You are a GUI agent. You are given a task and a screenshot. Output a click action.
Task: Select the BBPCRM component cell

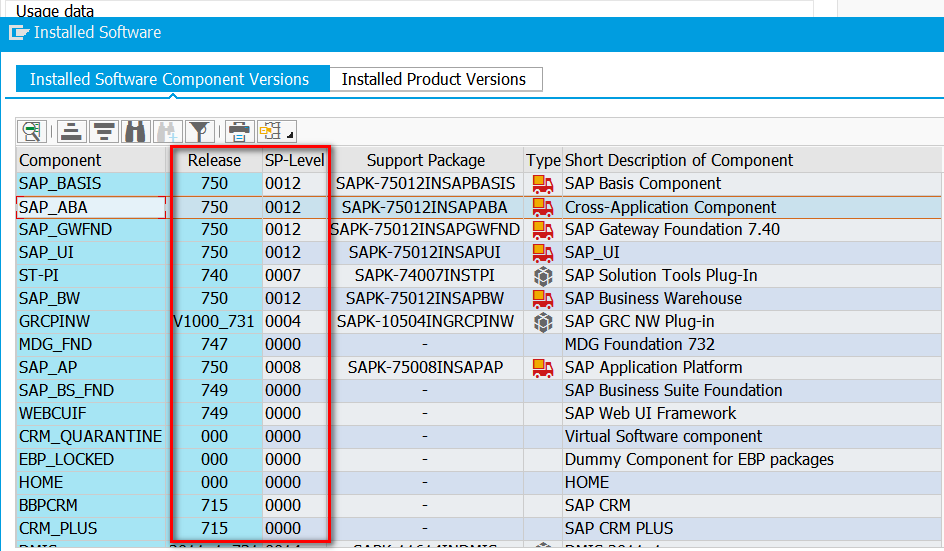pos(92,505)
